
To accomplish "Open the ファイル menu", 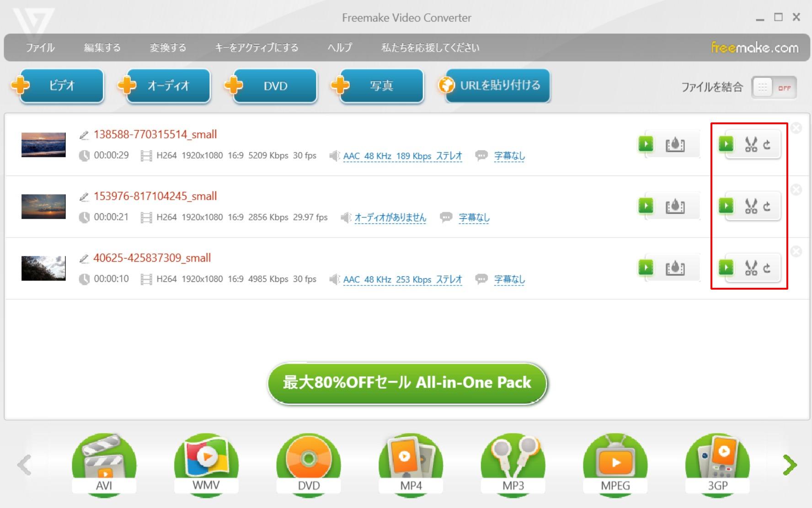I will pos(40,48).
